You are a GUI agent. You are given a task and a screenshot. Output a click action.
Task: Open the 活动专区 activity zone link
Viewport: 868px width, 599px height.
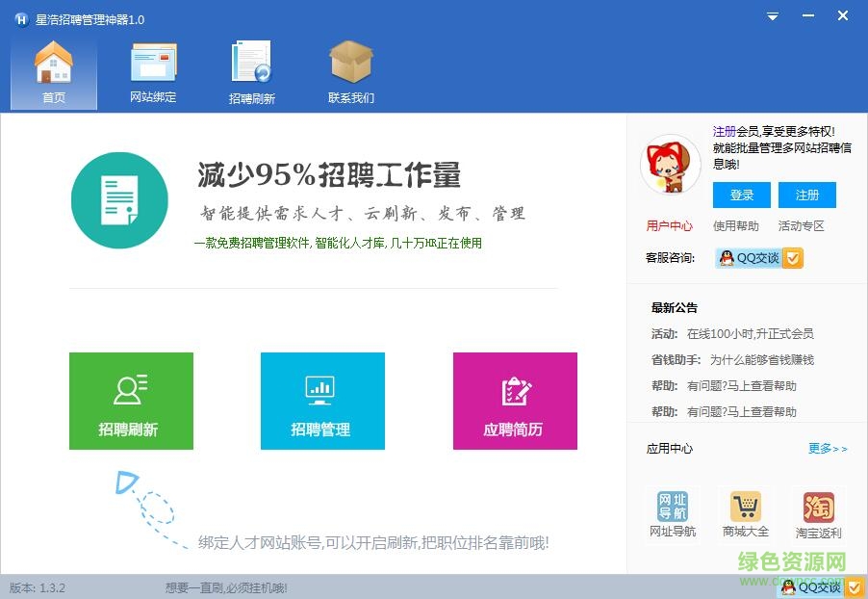(803, 225)
